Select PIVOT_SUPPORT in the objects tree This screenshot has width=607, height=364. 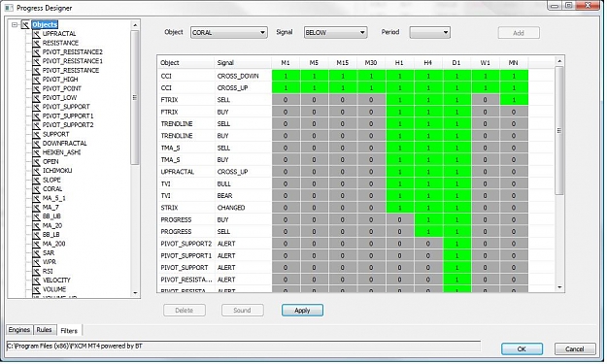pyautogui.click(x=66, y=107)
